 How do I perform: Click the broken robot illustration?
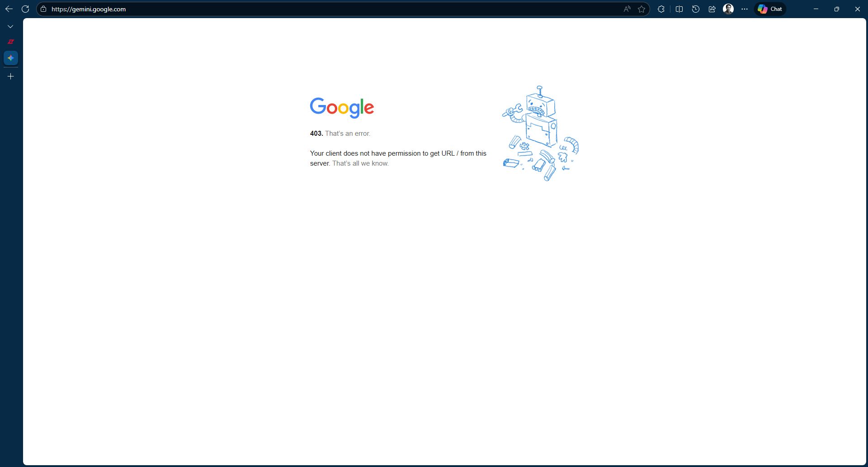point(540,133)
